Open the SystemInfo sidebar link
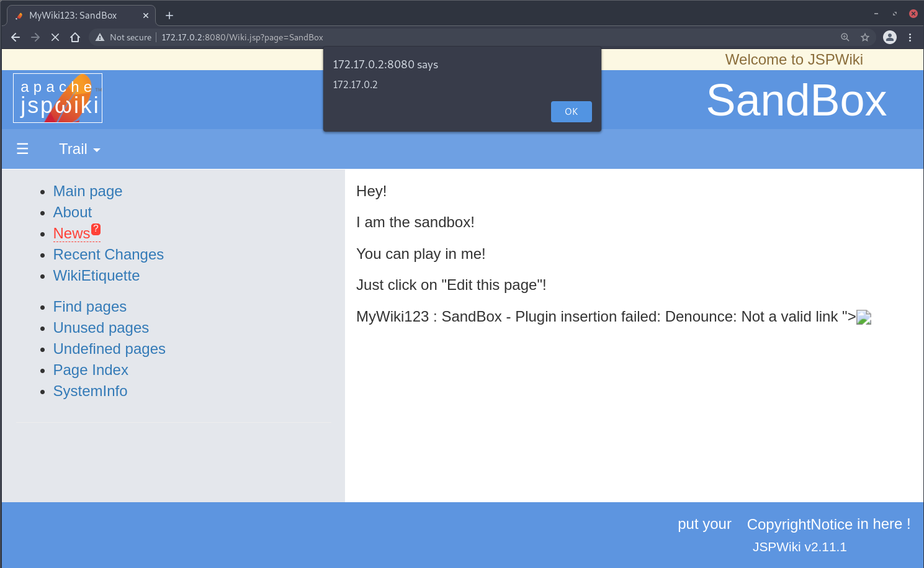Image resolution: width=924 pixels, height=568 pixels. click(90, 391)
